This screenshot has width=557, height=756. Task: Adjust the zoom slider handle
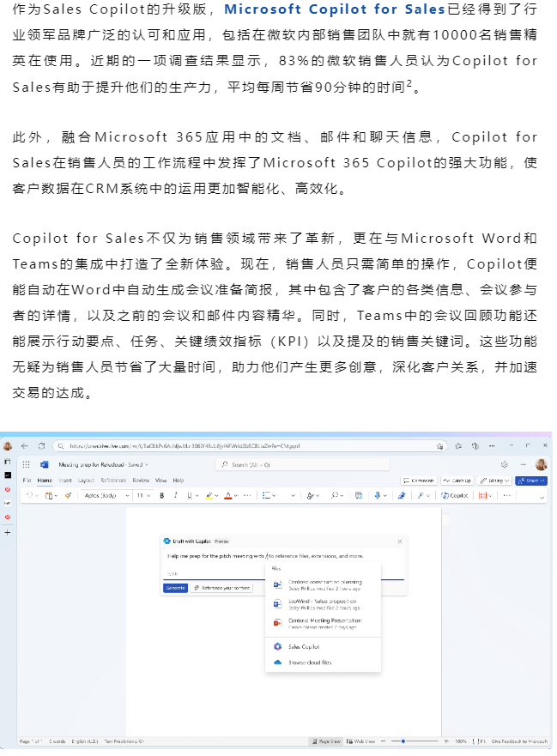tap(403, 741)
